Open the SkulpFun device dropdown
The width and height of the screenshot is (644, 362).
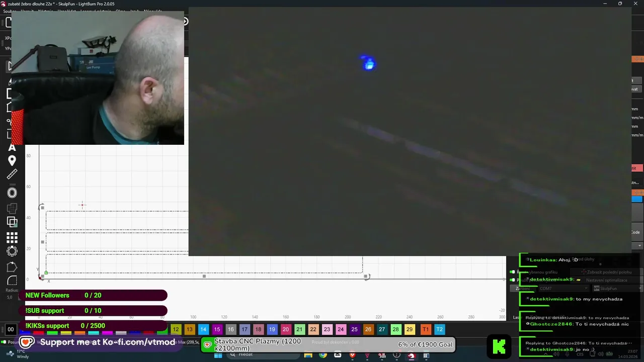coord(617,289)
